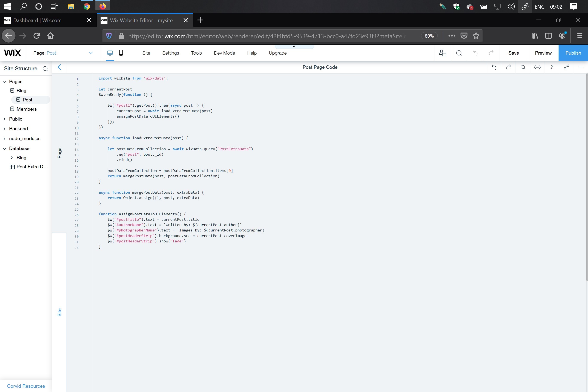This screenshot has width=588, height=392.
Task: Open the Members page in tree
Action: point(26,109)
